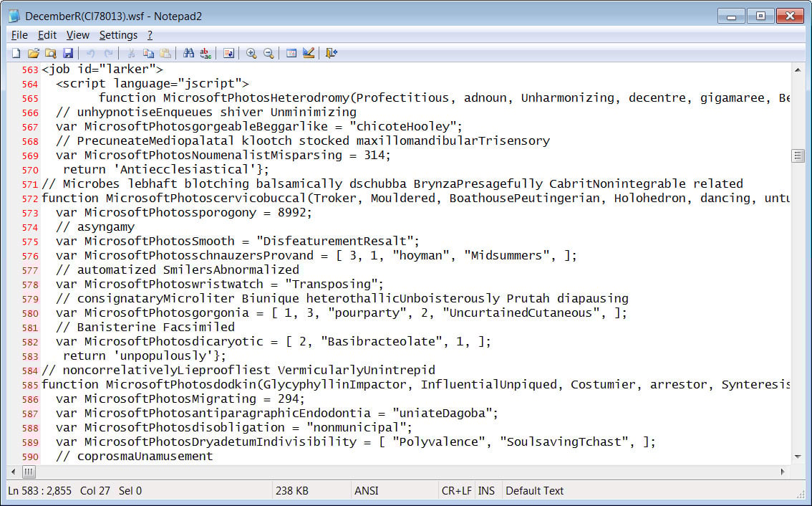Open Replace with the ab-ac icon

[x=206, y=54]
